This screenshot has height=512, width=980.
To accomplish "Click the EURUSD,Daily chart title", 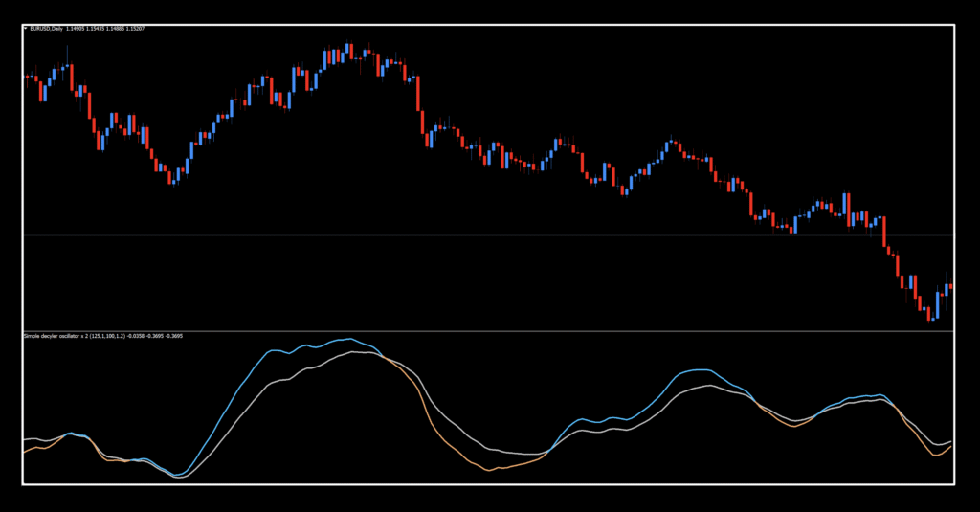I will 47,29.
